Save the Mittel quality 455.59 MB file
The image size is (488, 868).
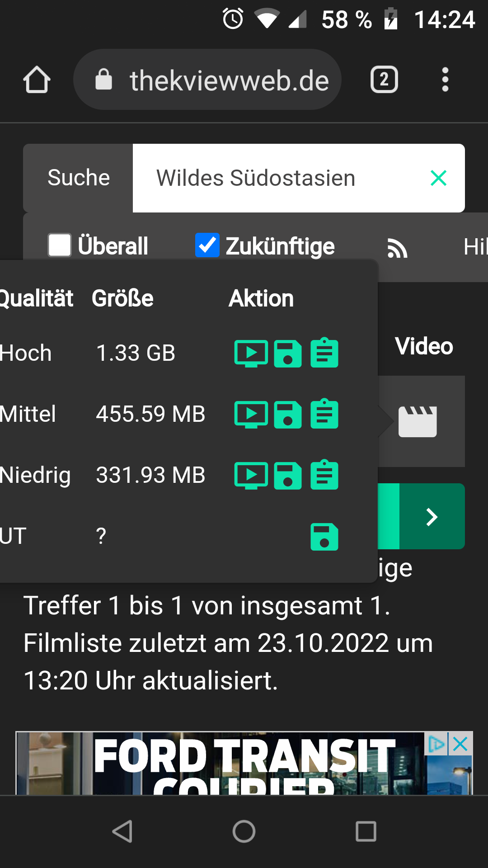click(x=288, y=415)
